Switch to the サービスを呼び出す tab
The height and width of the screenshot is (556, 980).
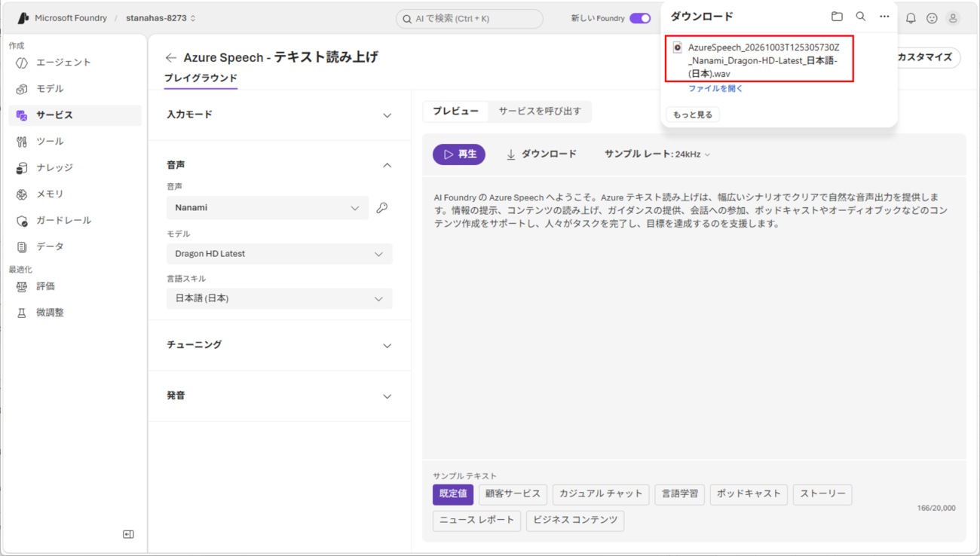(540, 112)
